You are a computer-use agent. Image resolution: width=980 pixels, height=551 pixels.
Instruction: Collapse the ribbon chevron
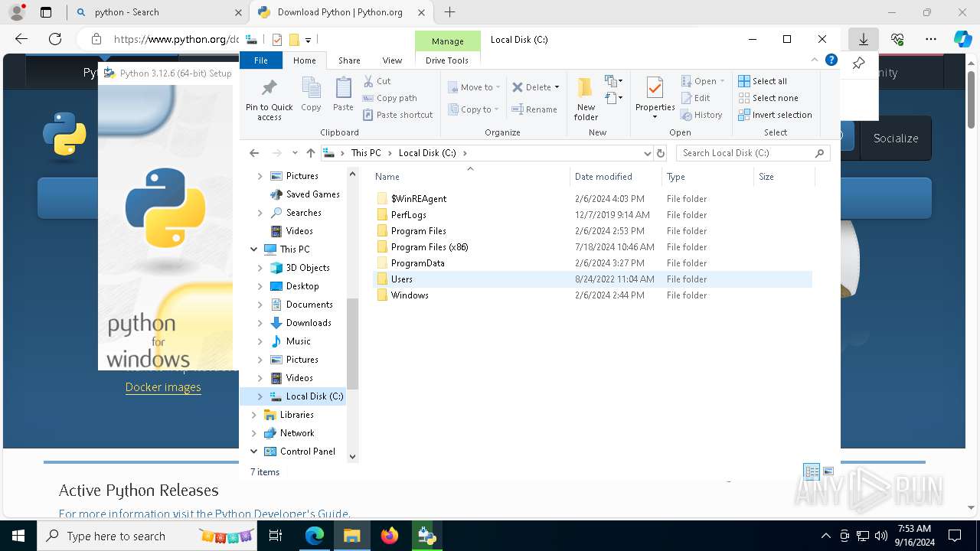[x=815, y=60]
